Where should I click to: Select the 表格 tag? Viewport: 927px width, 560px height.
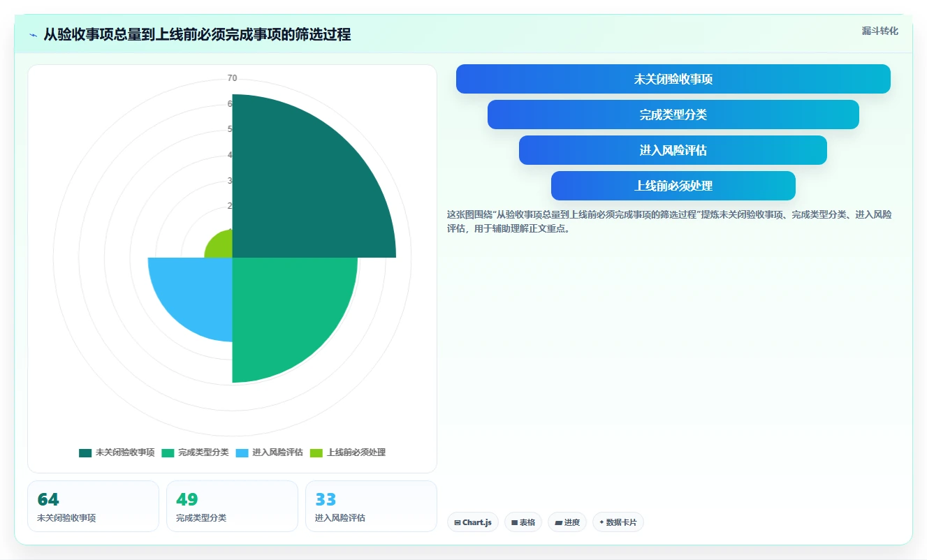(x=523, y=522)
